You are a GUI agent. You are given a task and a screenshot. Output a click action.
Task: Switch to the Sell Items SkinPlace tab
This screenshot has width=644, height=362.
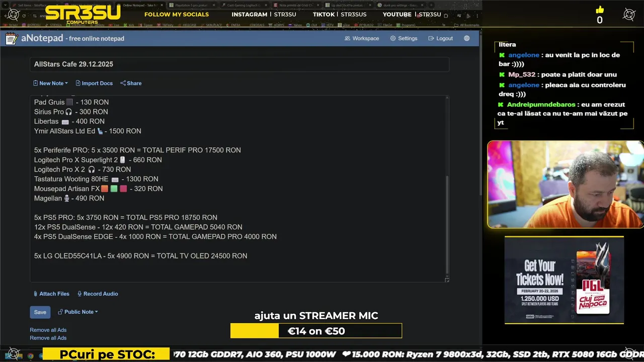pos(35,5)
